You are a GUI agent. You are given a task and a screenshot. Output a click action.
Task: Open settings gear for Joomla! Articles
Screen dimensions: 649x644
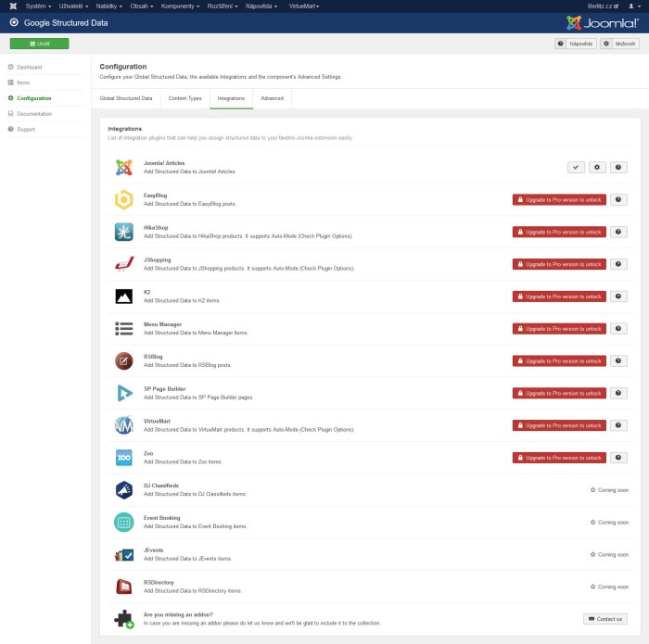(598, 167)
